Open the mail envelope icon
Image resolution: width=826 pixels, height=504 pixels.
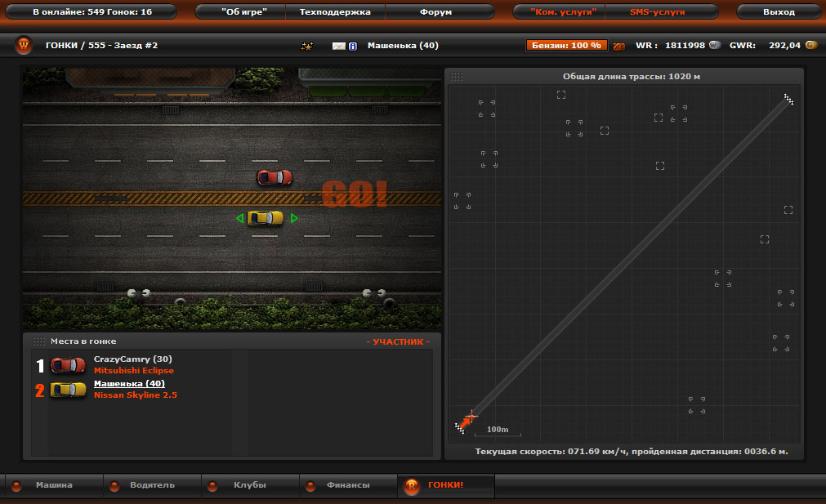point(339,47)
